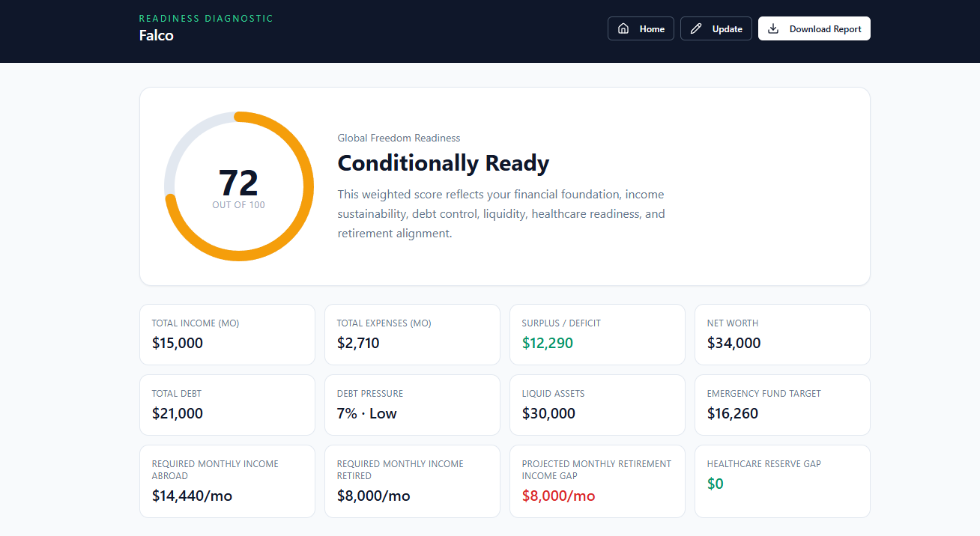Select the Total Debt value $21,000
The image size is (980, 536).
pos(178,414)
